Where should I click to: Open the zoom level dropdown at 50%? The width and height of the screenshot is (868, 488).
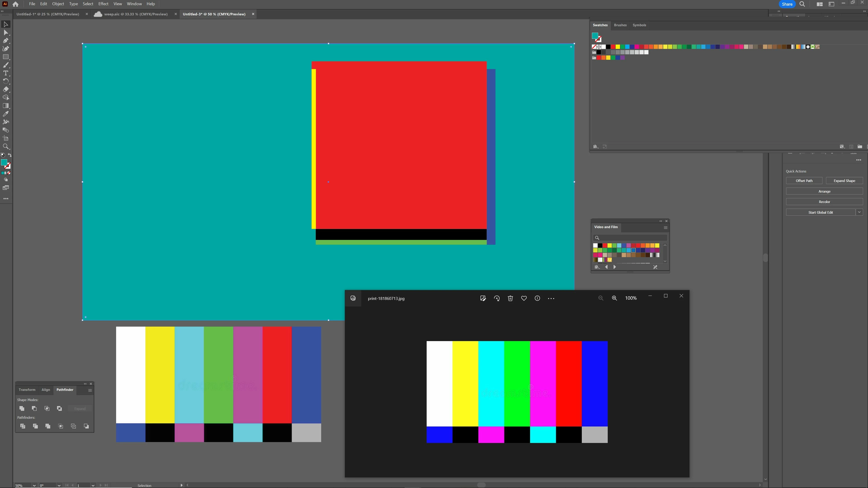pyautogui.click(x=34, y=485)
